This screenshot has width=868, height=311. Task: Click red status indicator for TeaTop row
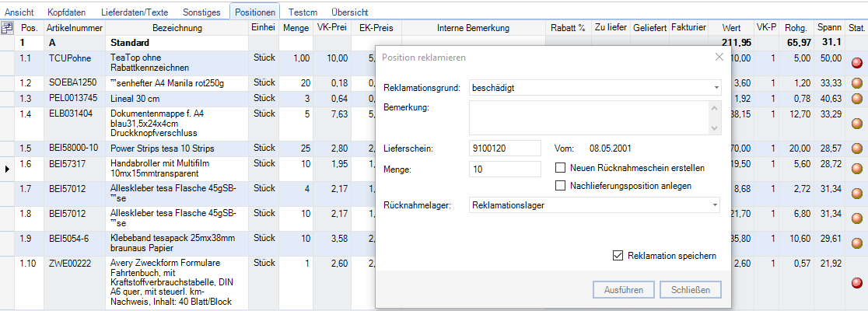(x=857, y=63)
